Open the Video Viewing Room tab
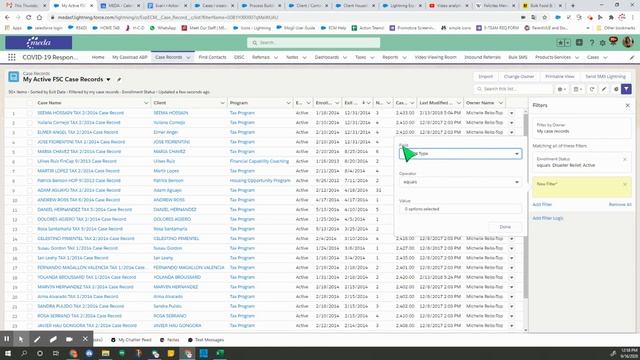 point(436,58)
